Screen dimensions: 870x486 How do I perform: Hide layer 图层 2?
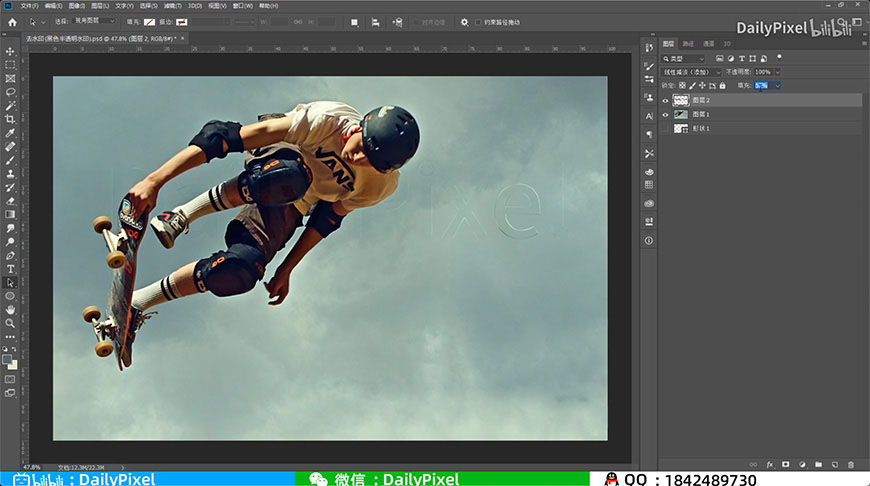click(x=665, y=100)
